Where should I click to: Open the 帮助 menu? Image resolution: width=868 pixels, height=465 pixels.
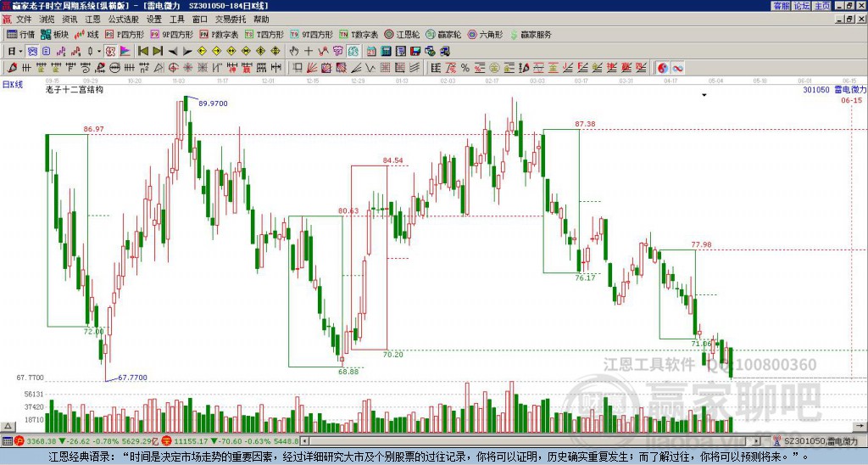[261, 20]
